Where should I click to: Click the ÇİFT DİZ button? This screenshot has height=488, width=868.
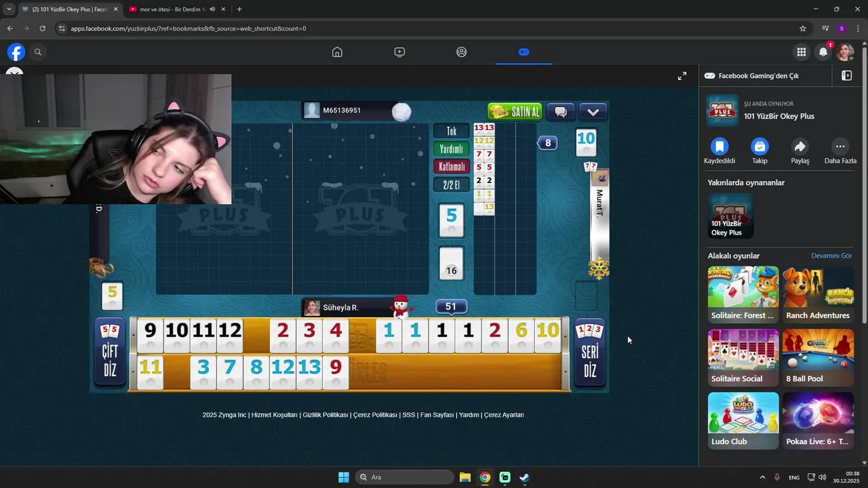coord(110,352)
